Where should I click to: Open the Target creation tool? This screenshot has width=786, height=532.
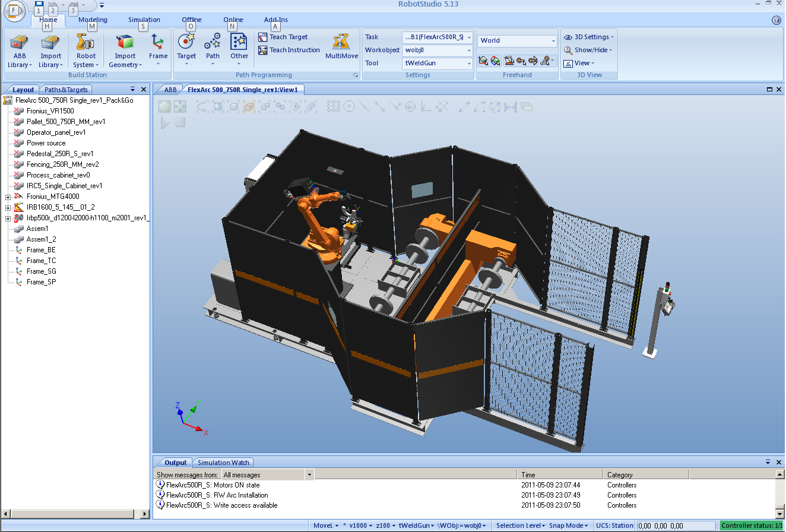tap(186, 49)
